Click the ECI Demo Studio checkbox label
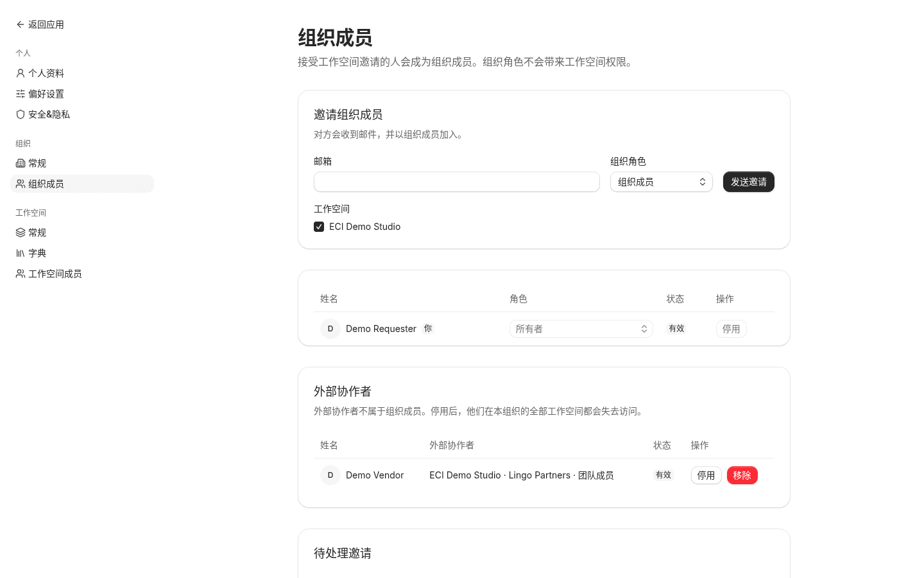The image size is (924, 578). click(x=365, y=227)
